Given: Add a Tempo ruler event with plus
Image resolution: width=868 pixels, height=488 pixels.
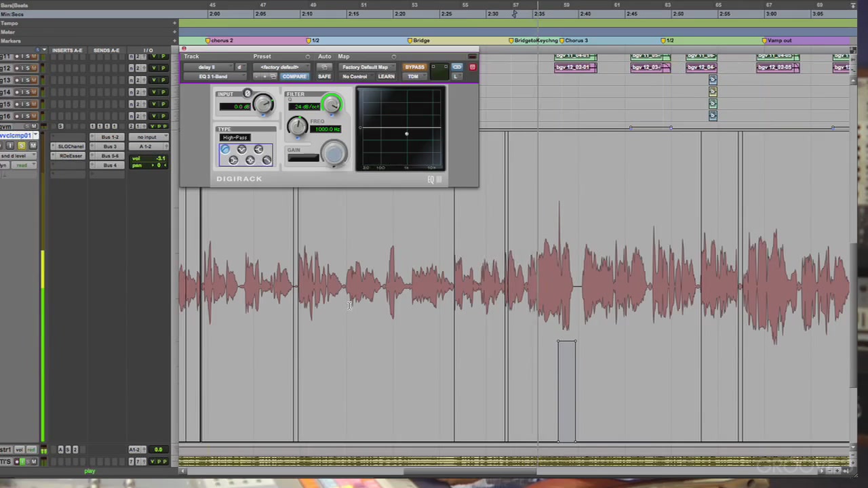Looking at the screenshot, I should (x=174, y=23).
